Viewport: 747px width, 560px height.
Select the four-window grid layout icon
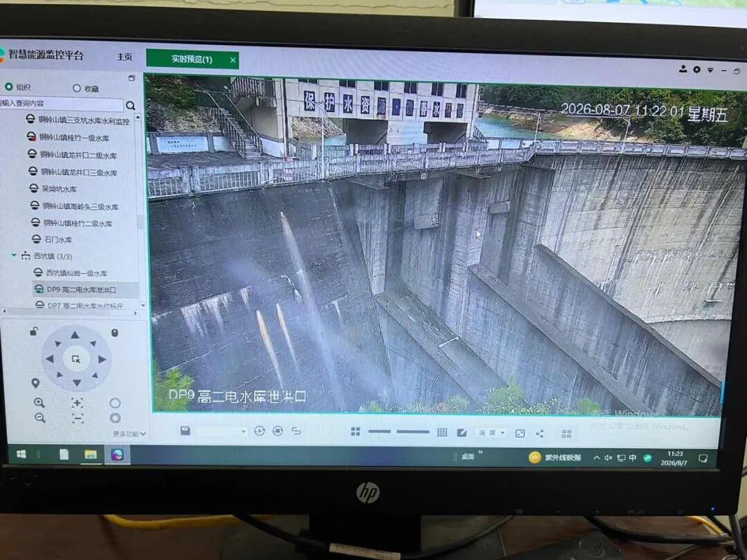tap(356, 431)
